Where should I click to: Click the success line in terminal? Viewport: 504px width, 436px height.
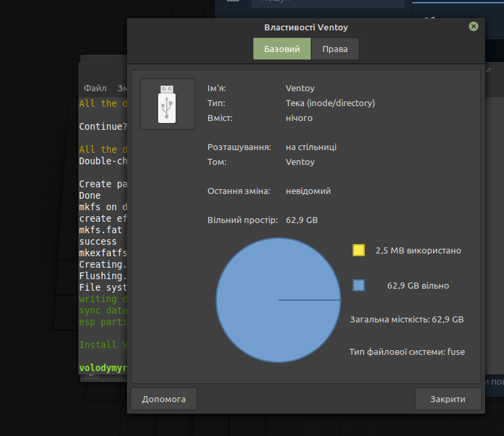[98, 241]
